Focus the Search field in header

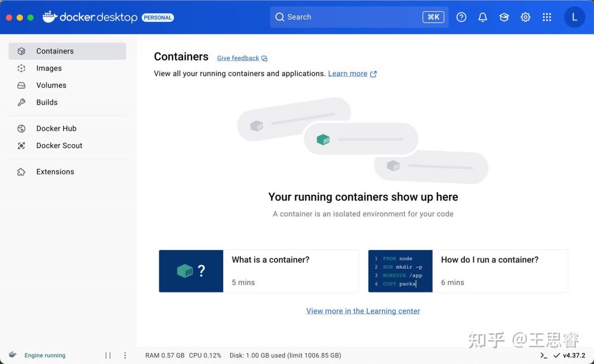point(359,17)
